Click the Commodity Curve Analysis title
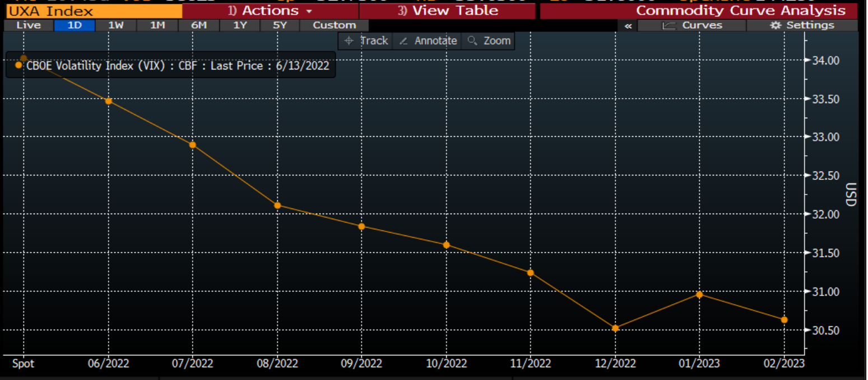Viewport: 868px width, 380px height. 740,11
